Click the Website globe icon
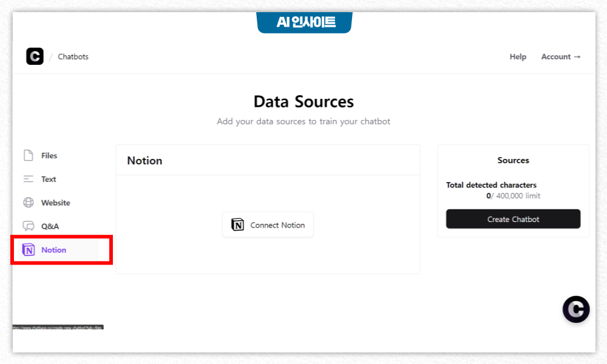Screen dimensions: 607x364 click(29, 203)
